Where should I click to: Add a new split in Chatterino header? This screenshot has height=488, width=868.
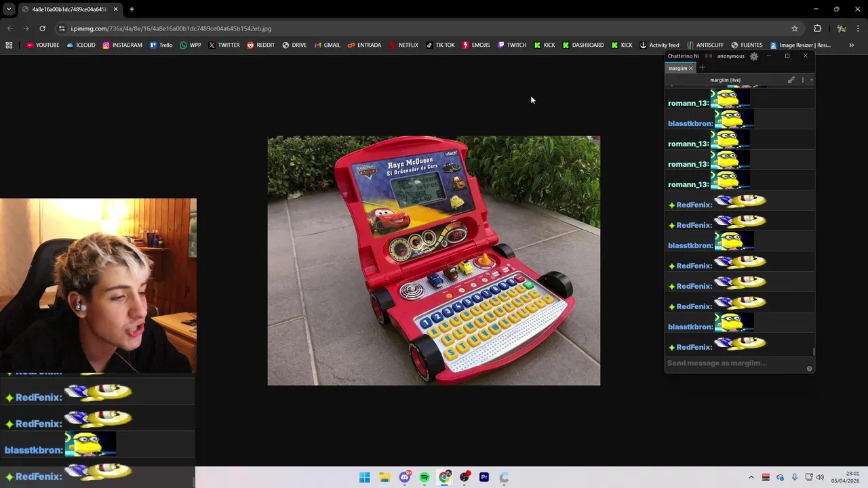(811, 80)
